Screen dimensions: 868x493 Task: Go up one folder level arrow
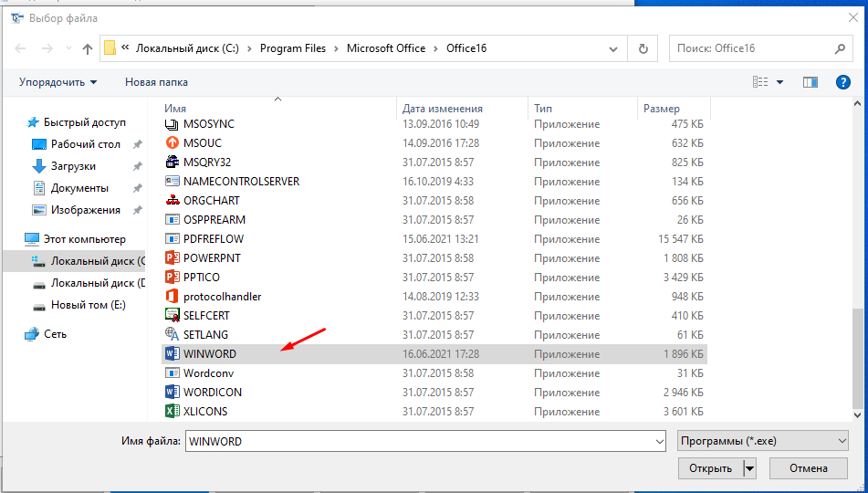(x=88, y=48)
